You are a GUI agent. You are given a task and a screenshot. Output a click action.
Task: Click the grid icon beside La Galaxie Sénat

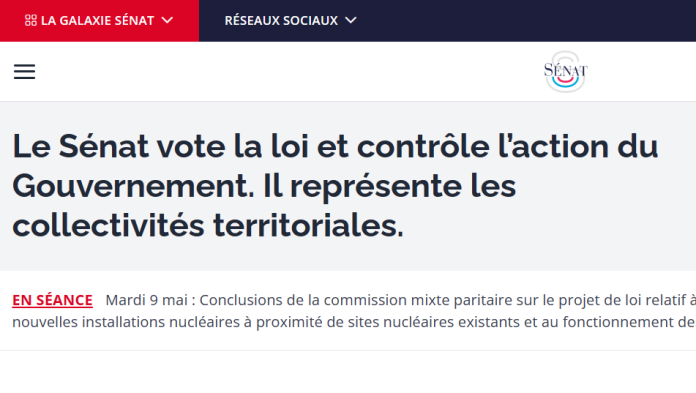31,20
